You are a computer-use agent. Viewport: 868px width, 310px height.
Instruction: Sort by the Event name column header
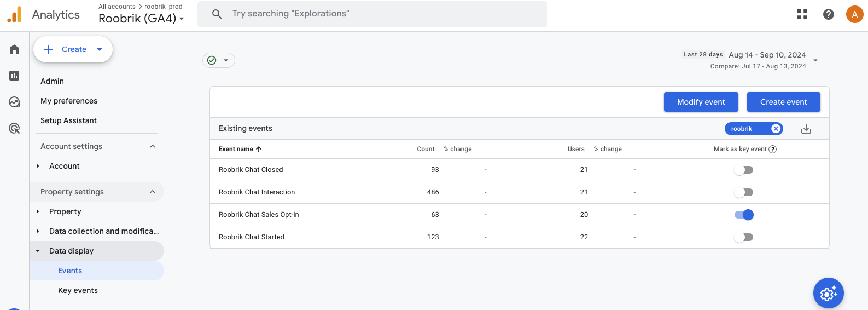240,149
